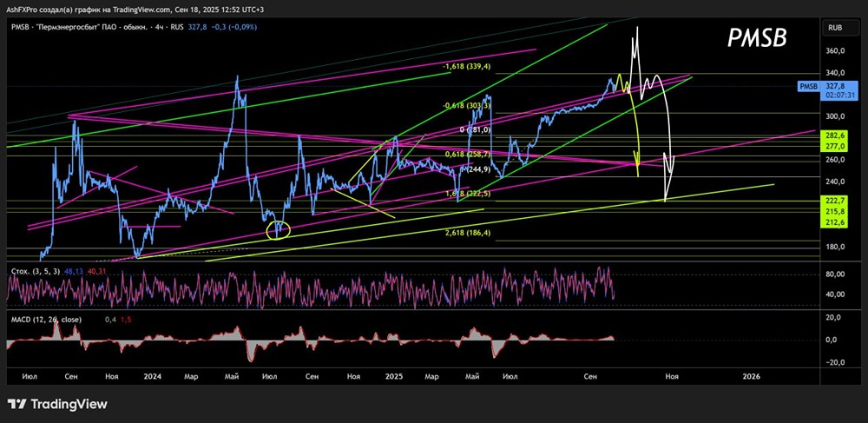Click the 20,0 MACD scale label
The height and width of the screenshot is (423, 868).
(835, 317)
